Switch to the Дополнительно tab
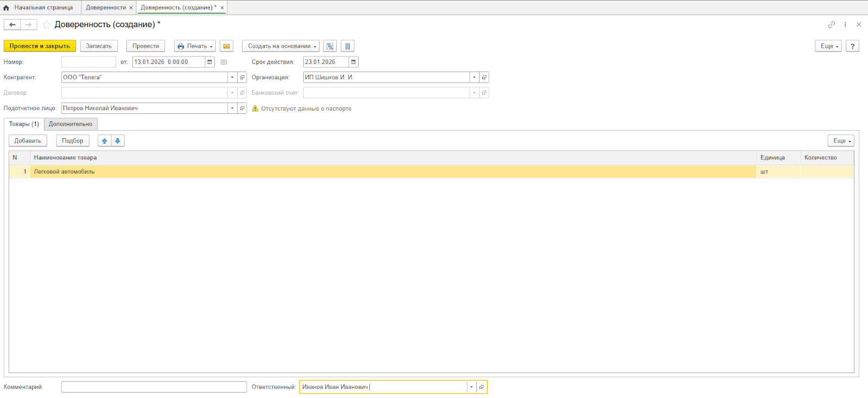The width and height of the screenshot is (868, 398). 71,124
